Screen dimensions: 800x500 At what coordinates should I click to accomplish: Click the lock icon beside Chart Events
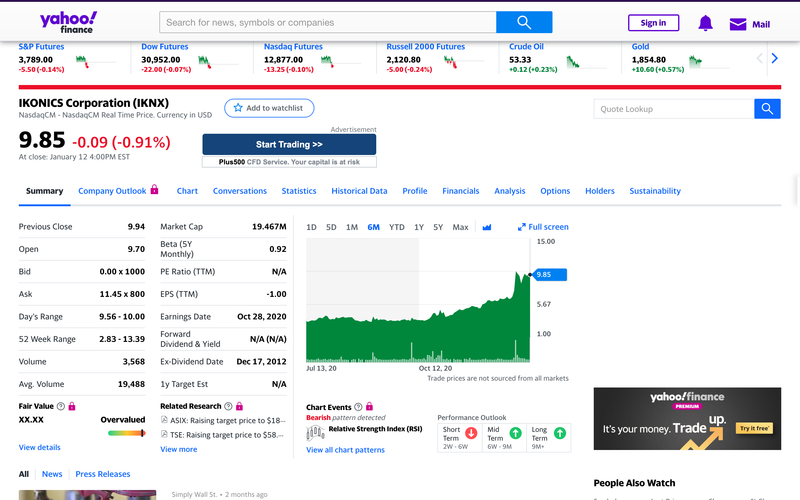[369, 406]
